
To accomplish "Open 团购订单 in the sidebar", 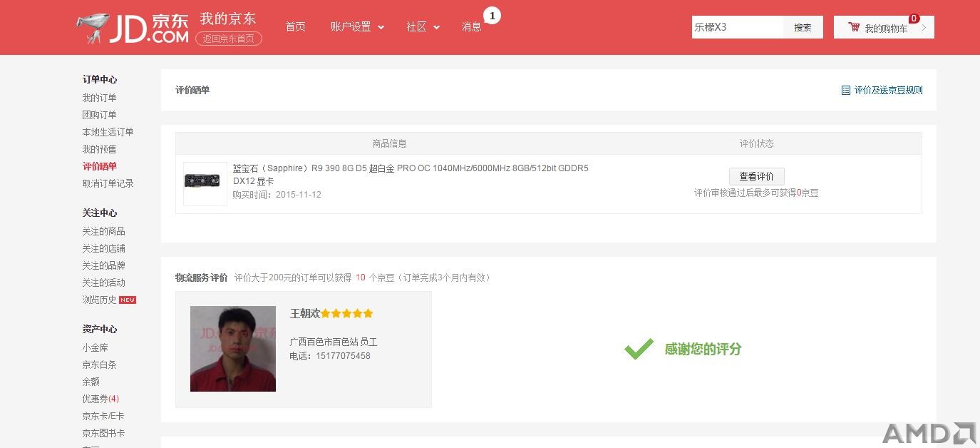I will (x=99, y=115).
